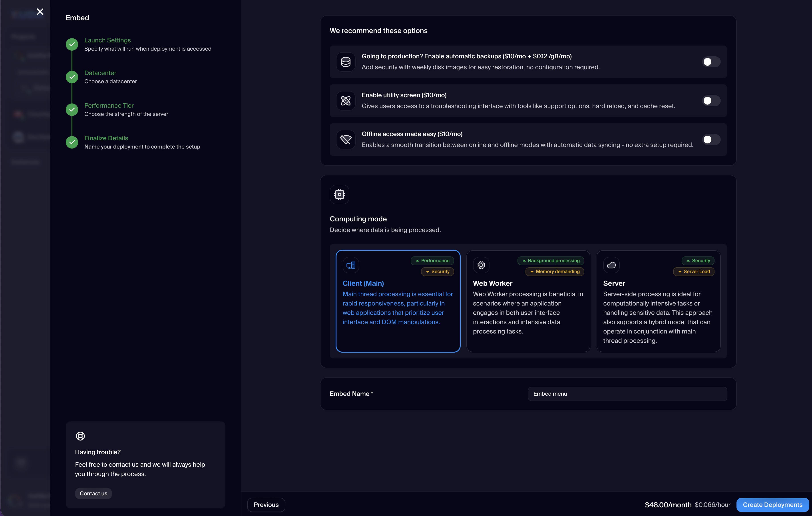This screenshot has width=812, height=516.
Task: Jump to the Datacenter step
Action: coord(100,73)
